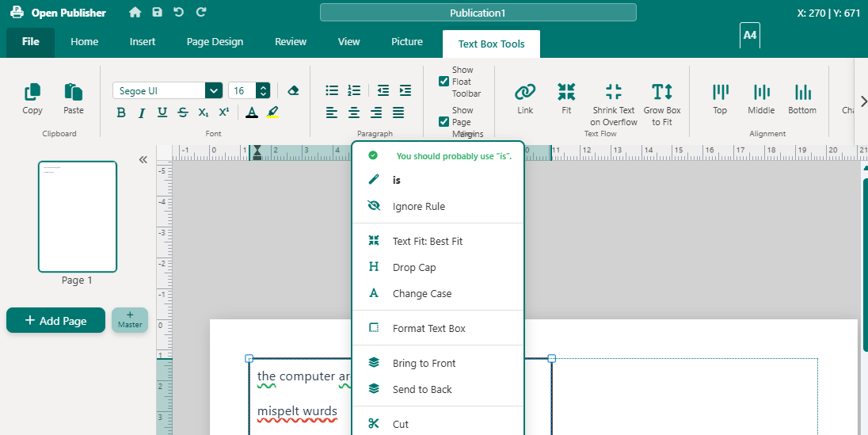Toggle underline formatting
This screenshot has height=435, width=868.
(162, 113)
